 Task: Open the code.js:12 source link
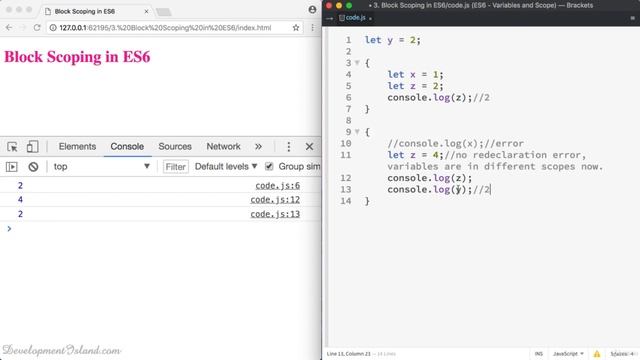pos(275,200)
